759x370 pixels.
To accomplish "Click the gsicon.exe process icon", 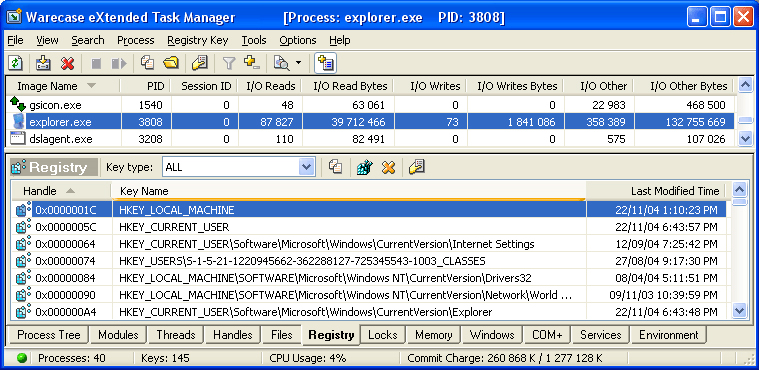I will point(18,105).
